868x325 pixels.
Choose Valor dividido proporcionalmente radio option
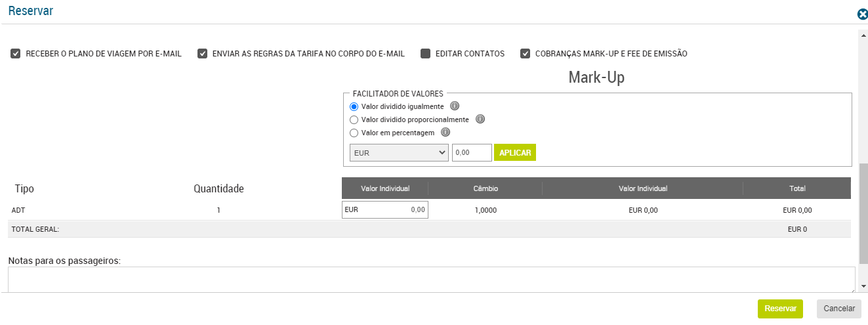354,119
